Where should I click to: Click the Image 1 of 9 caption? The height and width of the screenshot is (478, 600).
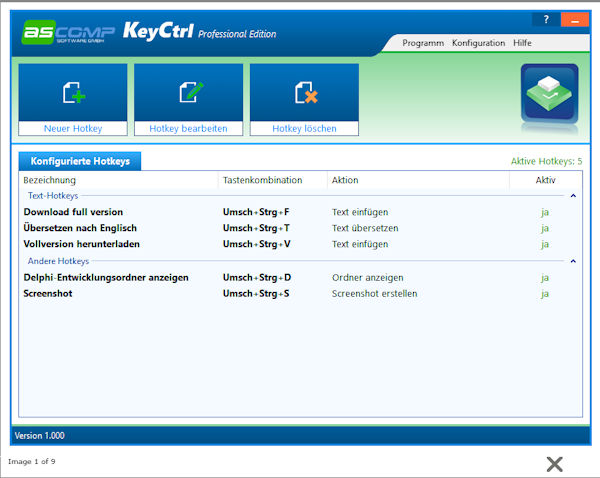click(x=31, y=462)
